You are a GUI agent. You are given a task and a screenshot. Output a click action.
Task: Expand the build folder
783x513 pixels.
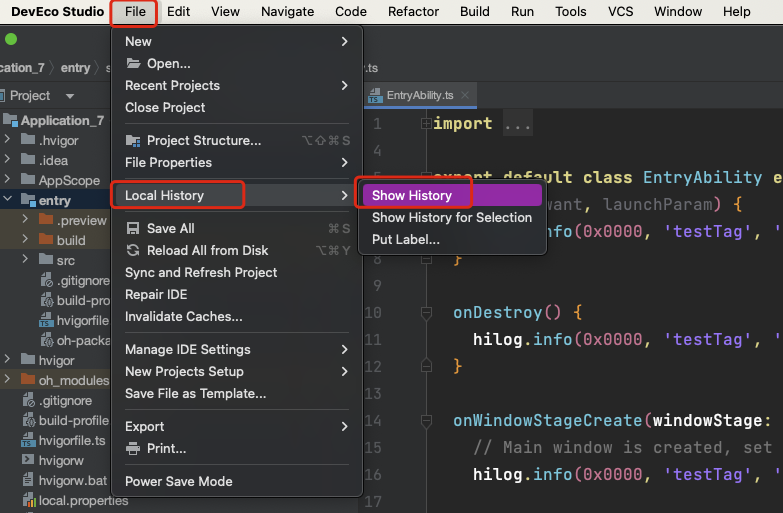tap(25, 239)
